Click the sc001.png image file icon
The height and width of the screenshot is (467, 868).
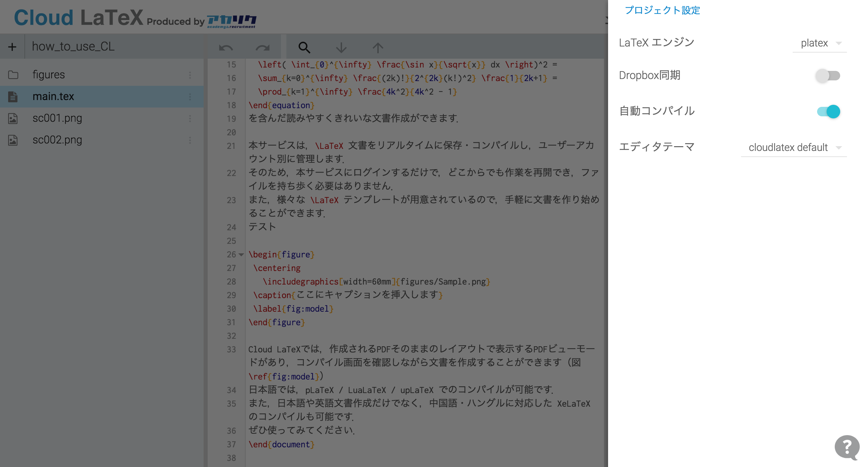(13, 118)
